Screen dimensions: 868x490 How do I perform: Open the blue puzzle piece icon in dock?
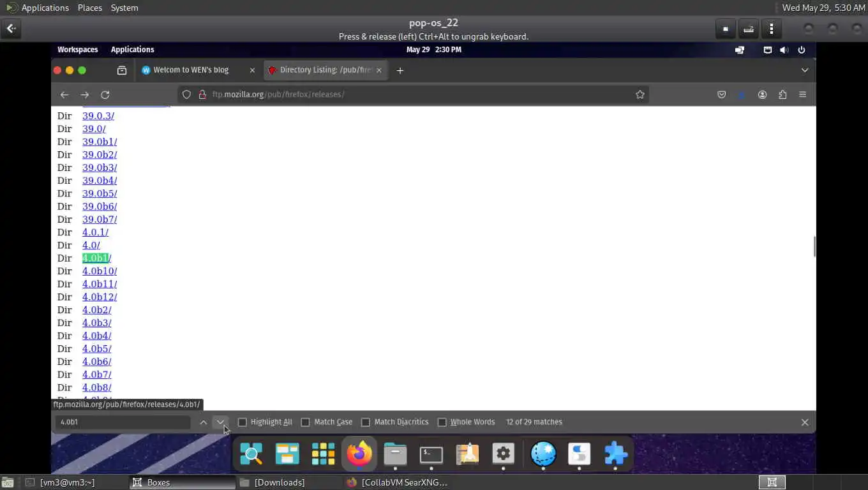tap(615, 454)
